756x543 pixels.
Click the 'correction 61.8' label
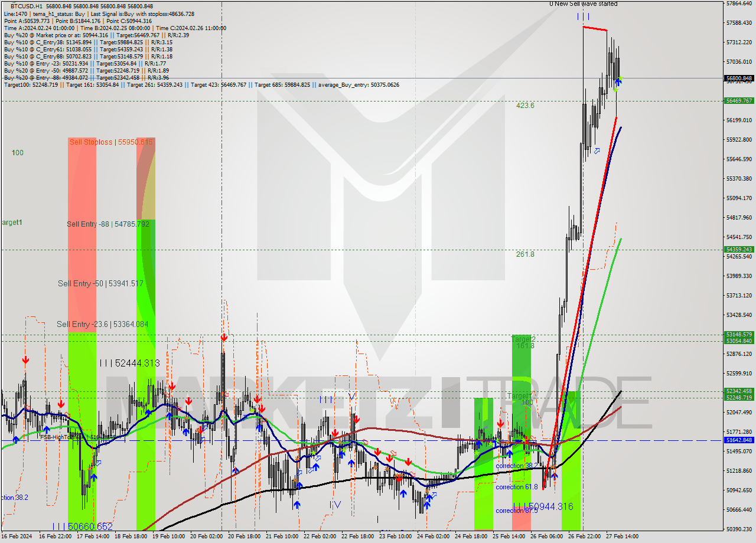click(517, 487)
